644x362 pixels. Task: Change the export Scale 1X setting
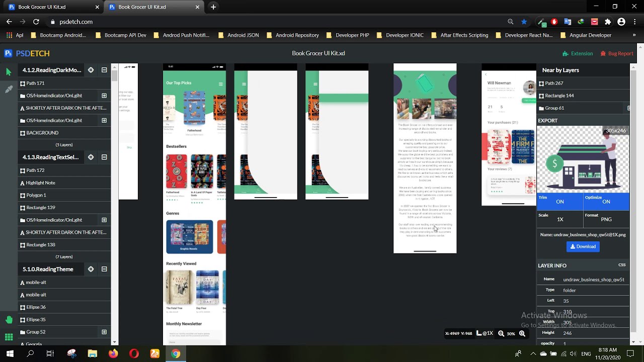tap(559, 219)
